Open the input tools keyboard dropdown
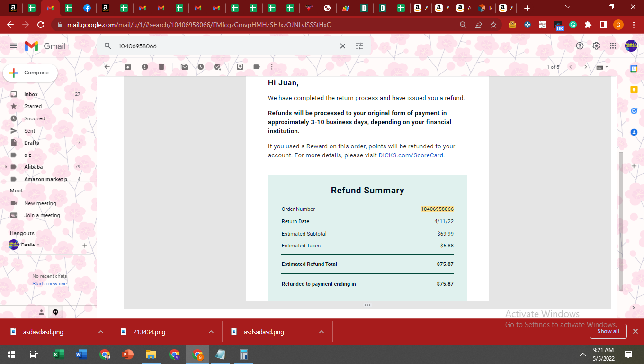 point(602,67)
